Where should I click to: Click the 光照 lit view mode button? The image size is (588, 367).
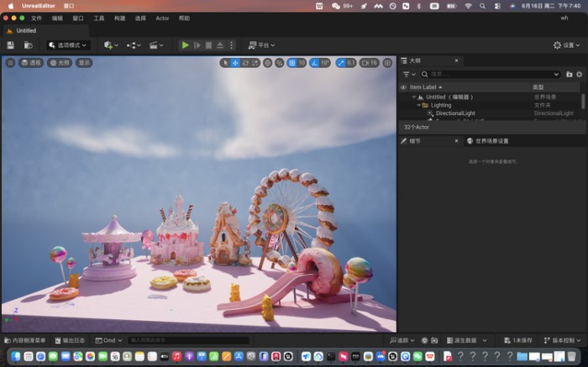(x=60, y=63)
